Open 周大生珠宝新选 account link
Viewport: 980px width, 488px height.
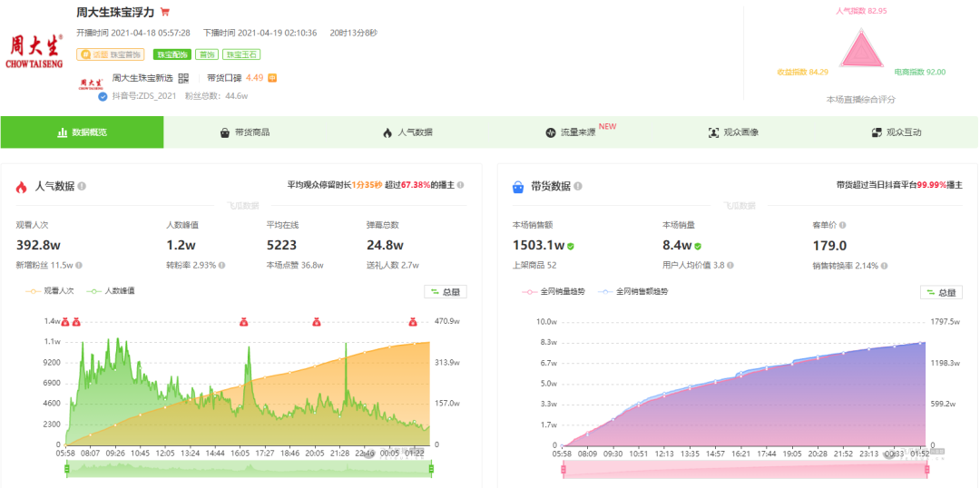(142, 78)
